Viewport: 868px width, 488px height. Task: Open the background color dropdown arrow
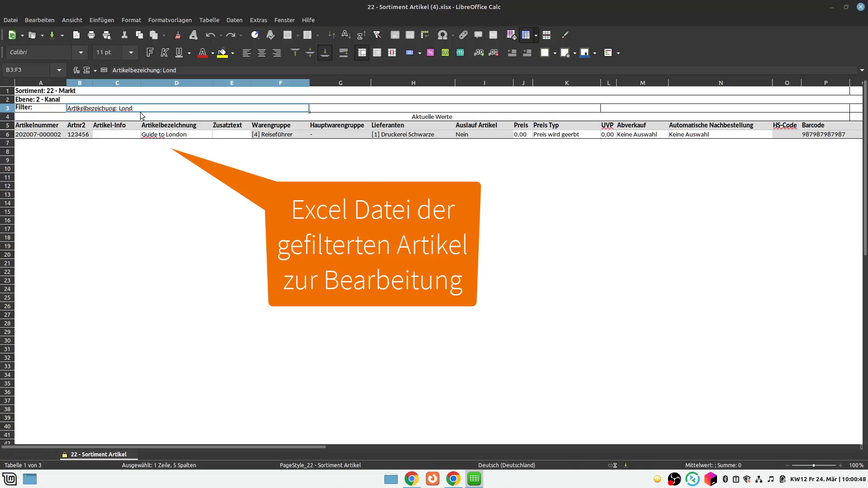click(232, 53)
